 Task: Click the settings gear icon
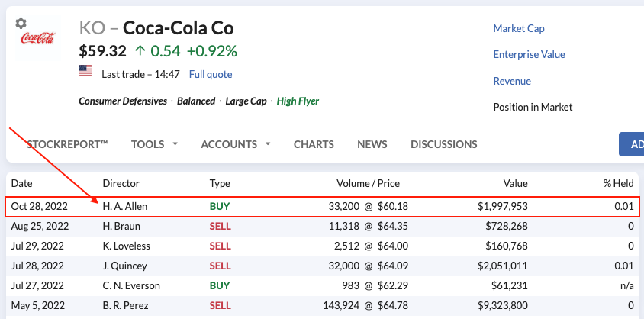21,23
